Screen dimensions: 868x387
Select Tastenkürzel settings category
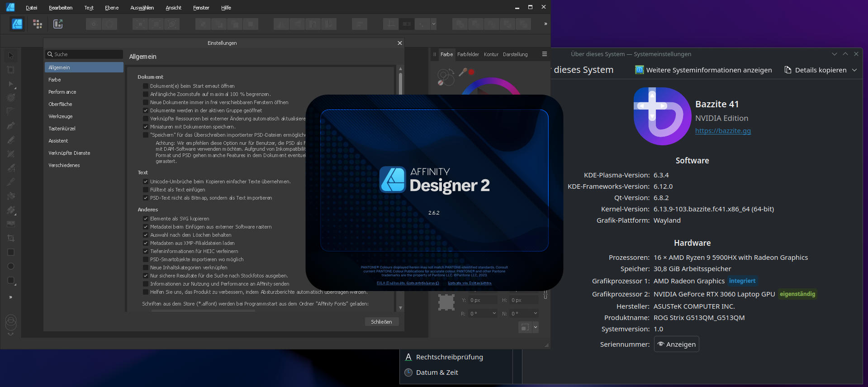coord(84,129)
